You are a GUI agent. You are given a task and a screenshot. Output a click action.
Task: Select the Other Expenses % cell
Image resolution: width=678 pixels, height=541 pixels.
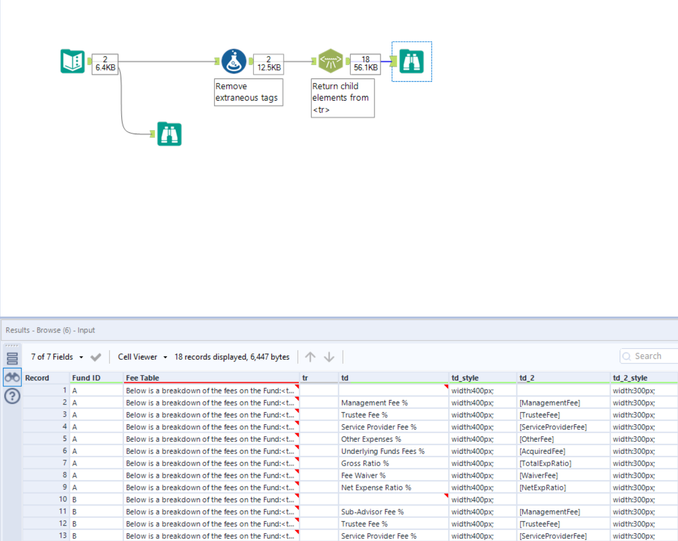(x=393, y=439)
